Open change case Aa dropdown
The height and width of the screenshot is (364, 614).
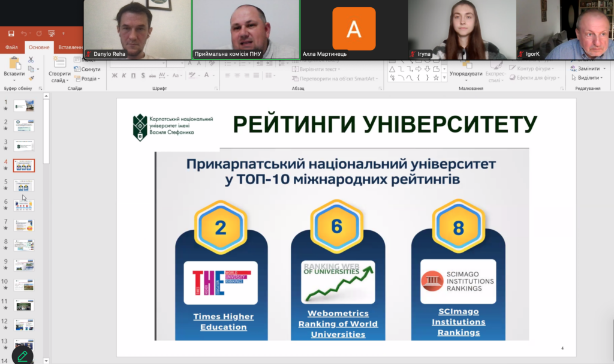177,75
